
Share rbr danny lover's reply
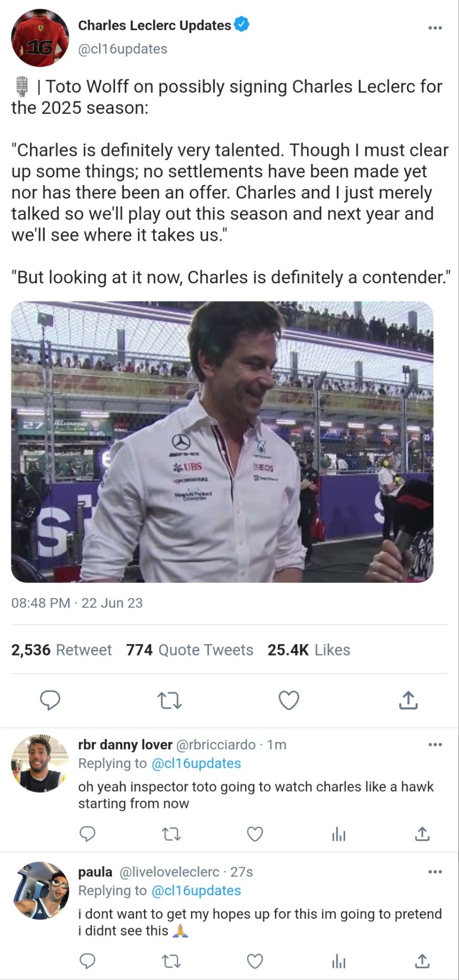point(422,834)
